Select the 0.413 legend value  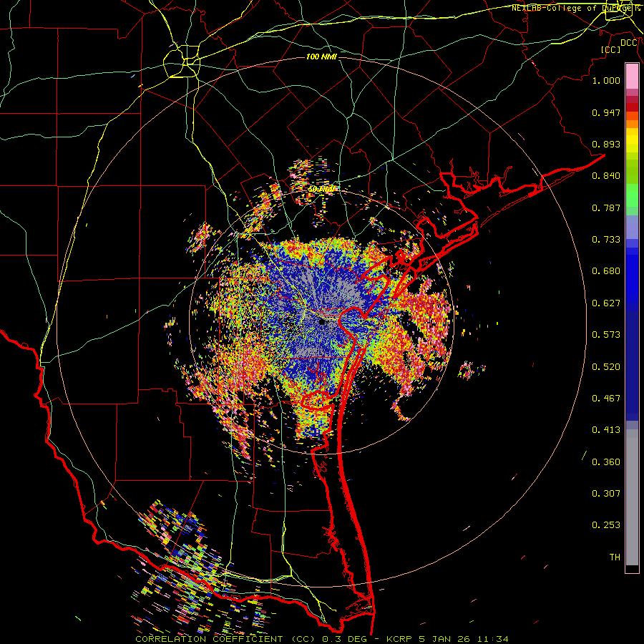click(606, 430)
